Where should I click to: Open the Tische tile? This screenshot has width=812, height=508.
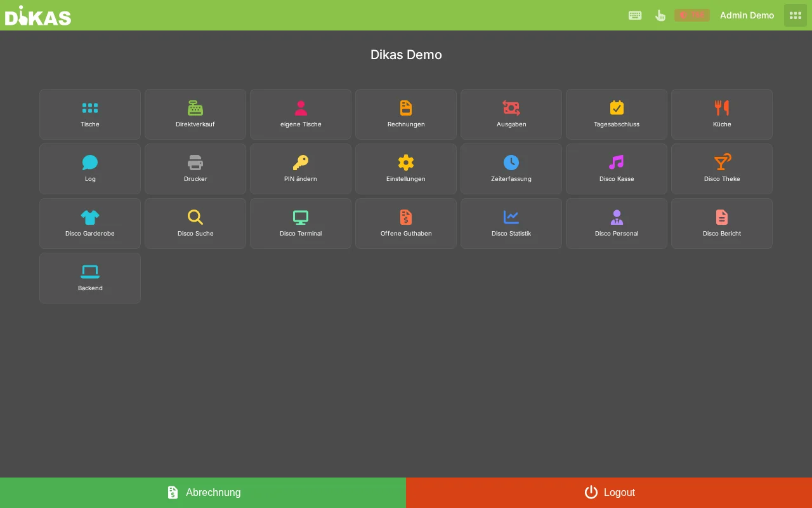click(90, 114)
